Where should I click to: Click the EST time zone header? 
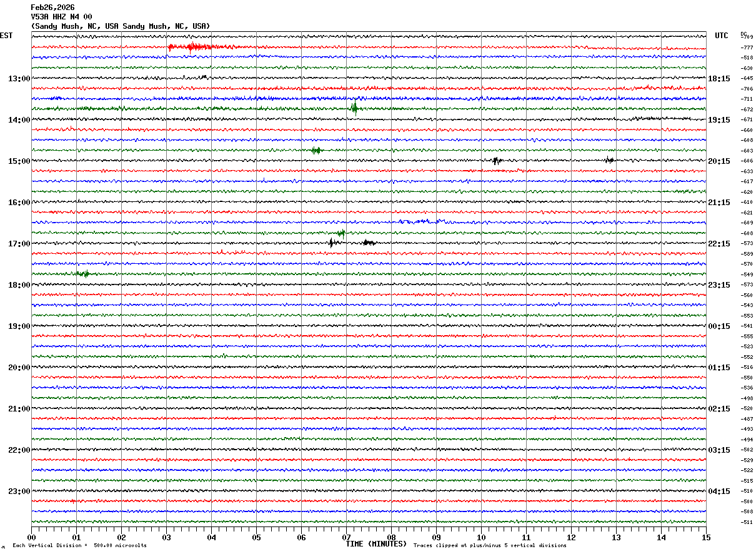click(6, 36)
